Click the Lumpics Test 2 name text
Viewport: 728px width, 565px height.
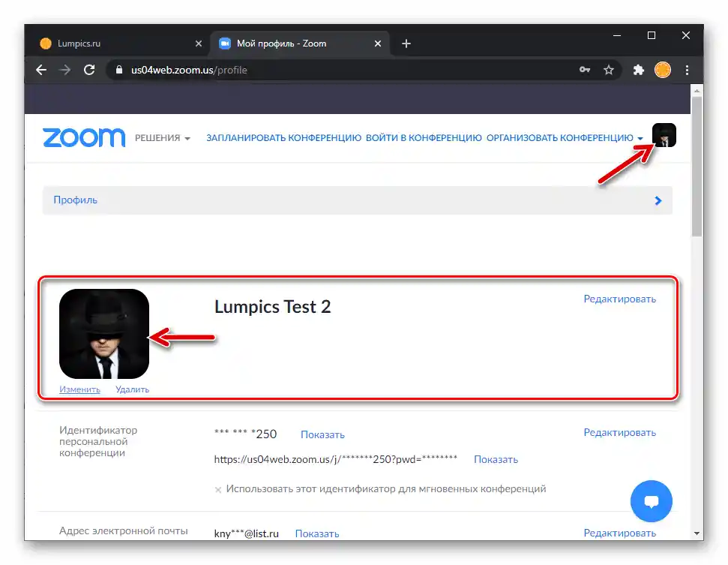coord(273,307)
